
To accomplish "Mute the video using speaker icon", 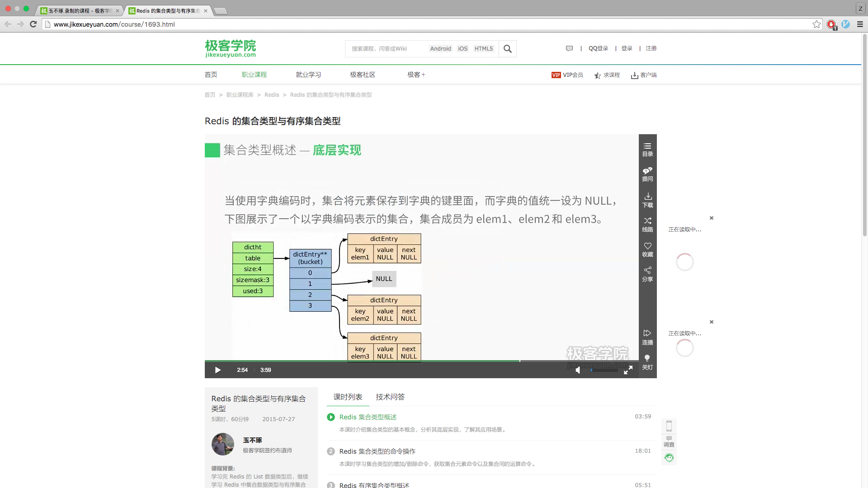I will [578, 370].
